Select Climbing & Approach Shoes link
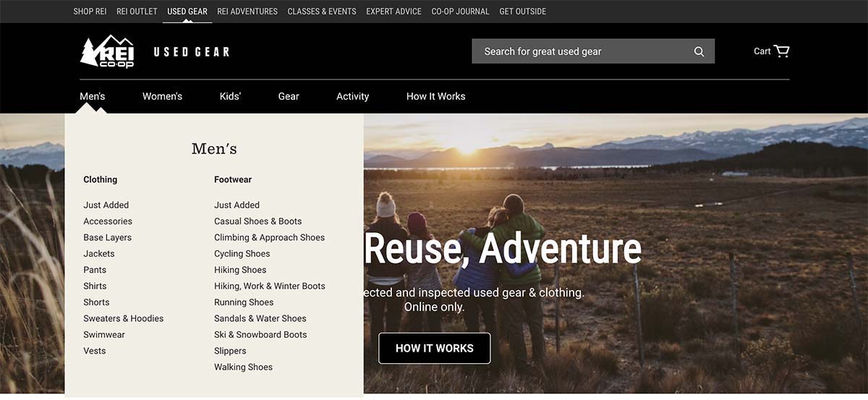The height and width of the screenshot is (400, 868). tap(269, 237)
